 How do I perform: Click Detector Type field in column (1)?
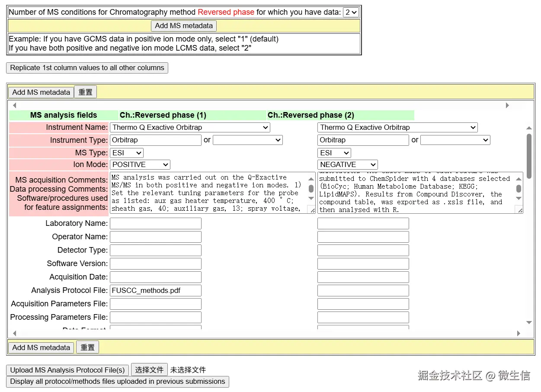(156, 251)
